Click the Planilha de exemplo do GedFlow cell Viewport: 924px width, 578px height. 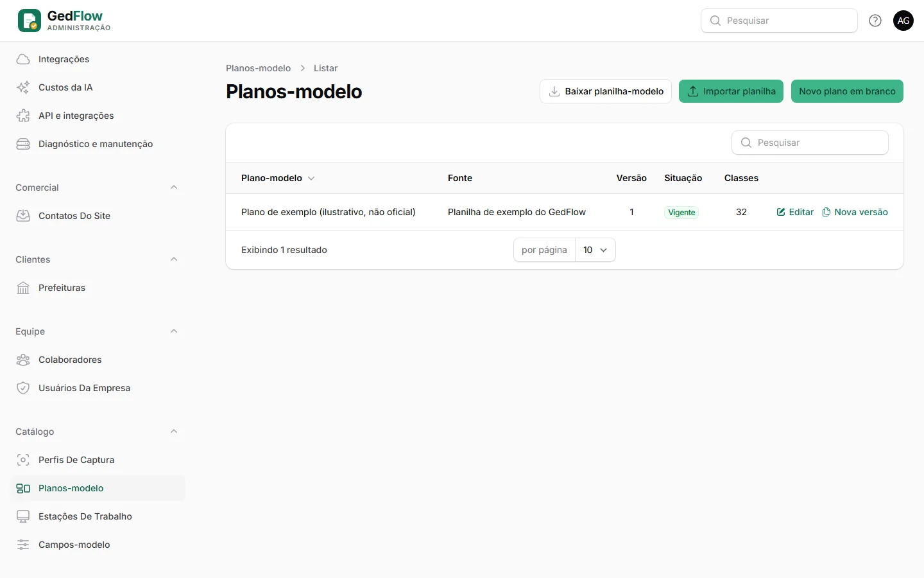tap(517, 212)
